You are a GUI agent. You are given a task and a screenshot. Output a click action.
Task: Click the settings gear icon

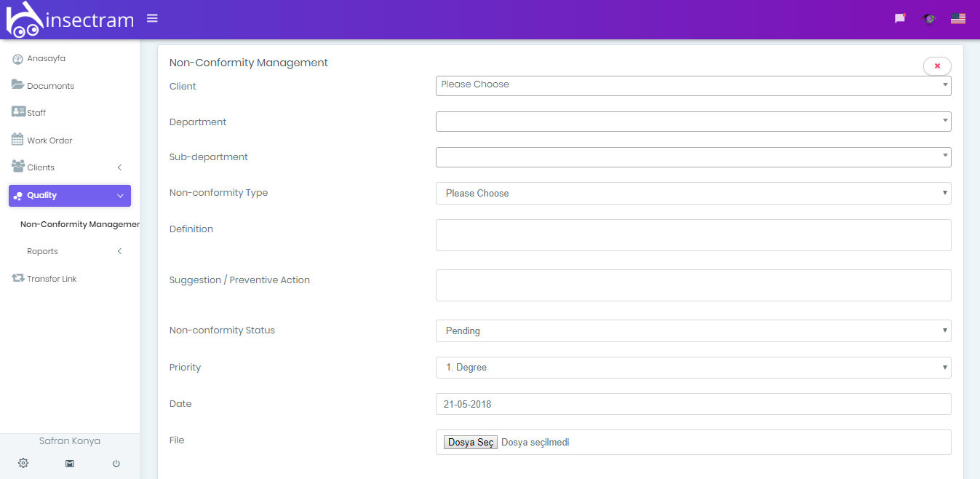(x=23, y=463)
